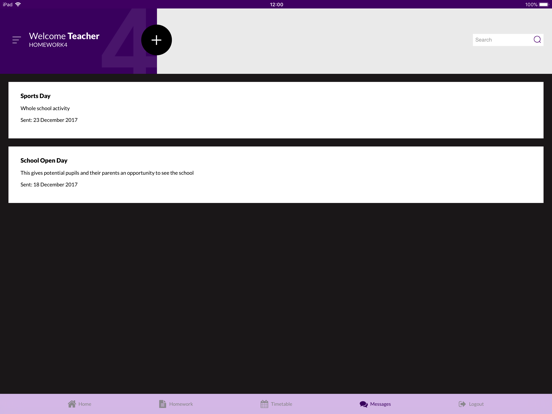This screenshot has width=552, height=414.
Task: Tap the Wi-Fi status icon
Action: [x=18, y=4]
